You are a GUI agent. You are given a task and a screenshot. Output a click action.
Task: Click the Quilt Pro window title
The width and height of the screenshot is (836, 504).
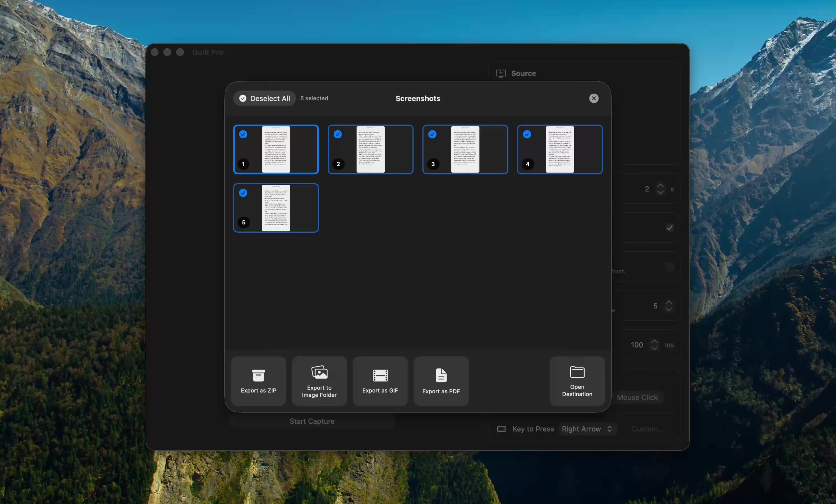[207, 52]
